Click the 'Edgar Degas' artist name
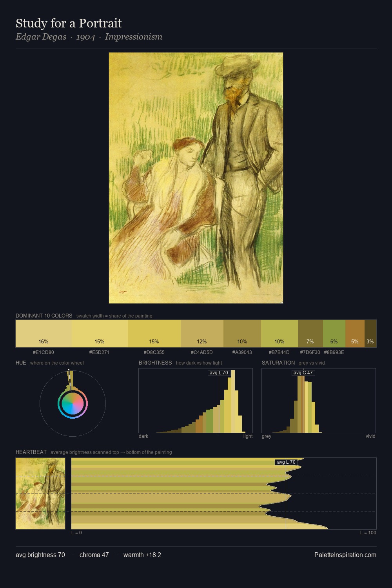Image resolution: width=392 pixels, height=588 pixels. click(x=41, y=37)
